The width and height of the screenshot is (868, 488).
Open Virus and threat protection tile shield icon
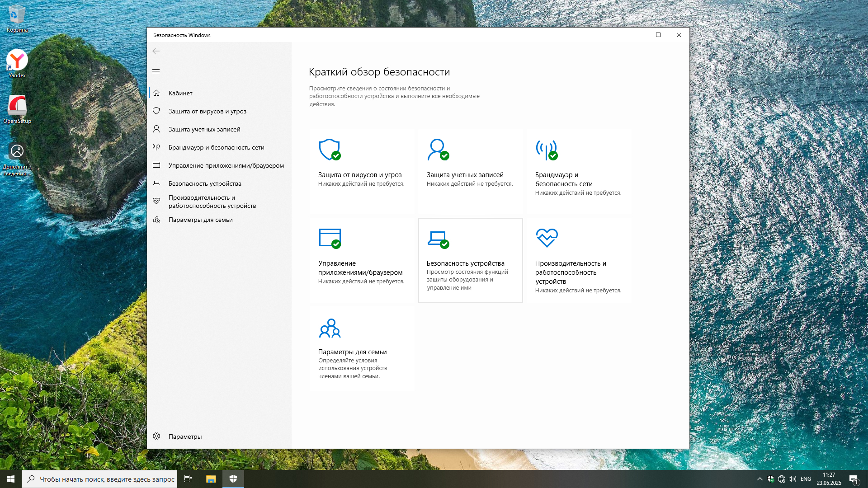(330, 150)
